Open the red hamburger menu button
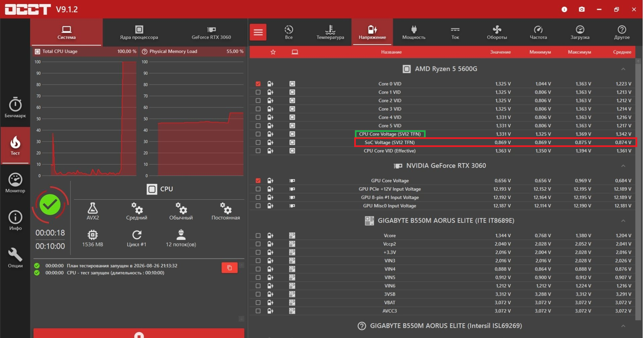This screenshot has width=644, height=338. click(x=258, y=32)
